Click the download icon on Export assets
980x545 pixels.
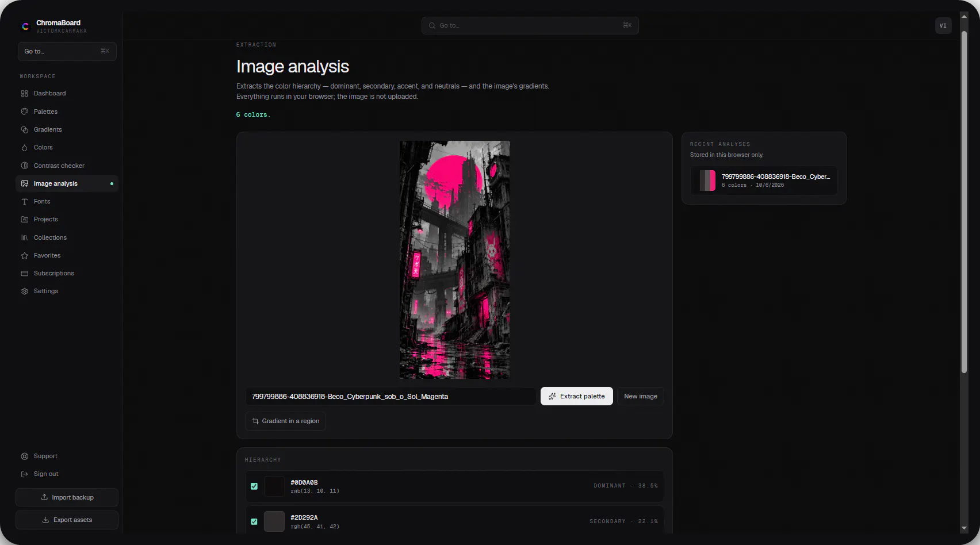tap(45, 520)
